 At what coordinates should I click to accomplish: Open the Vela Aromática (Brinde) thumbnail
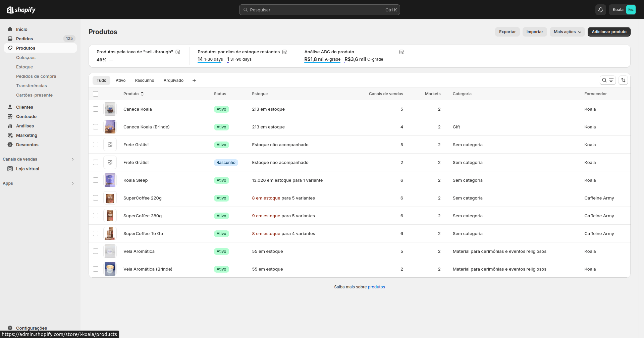pyautogui.click(x=110, y=269)
